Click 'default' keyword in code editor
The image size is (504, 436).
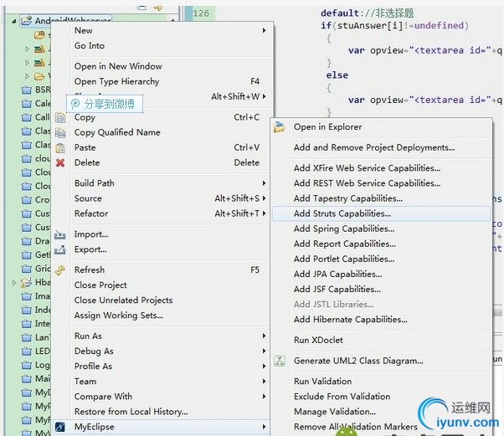point(340,13)
